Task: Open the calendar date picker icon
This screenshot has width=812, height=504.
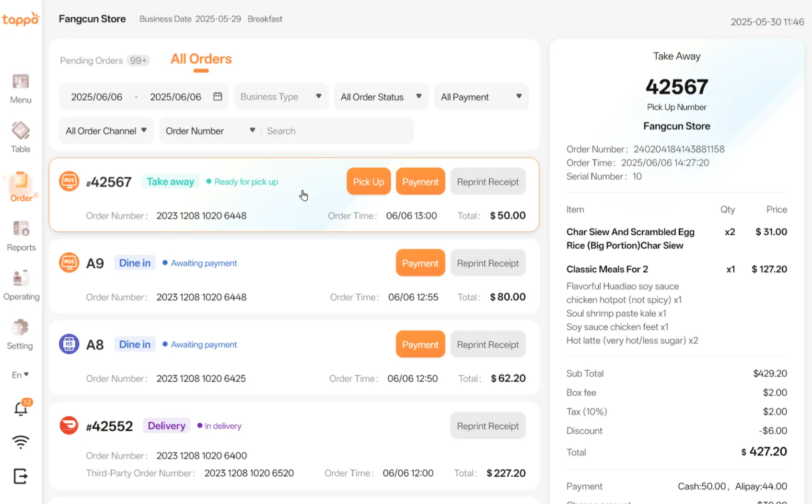Action: 218,97
